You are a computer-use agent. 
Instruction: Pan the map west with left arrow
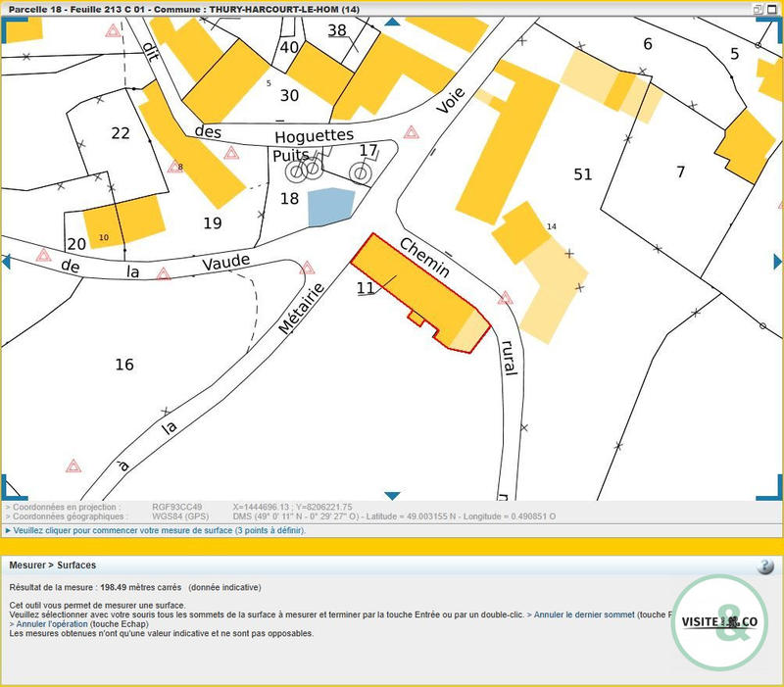click(5, 261)
